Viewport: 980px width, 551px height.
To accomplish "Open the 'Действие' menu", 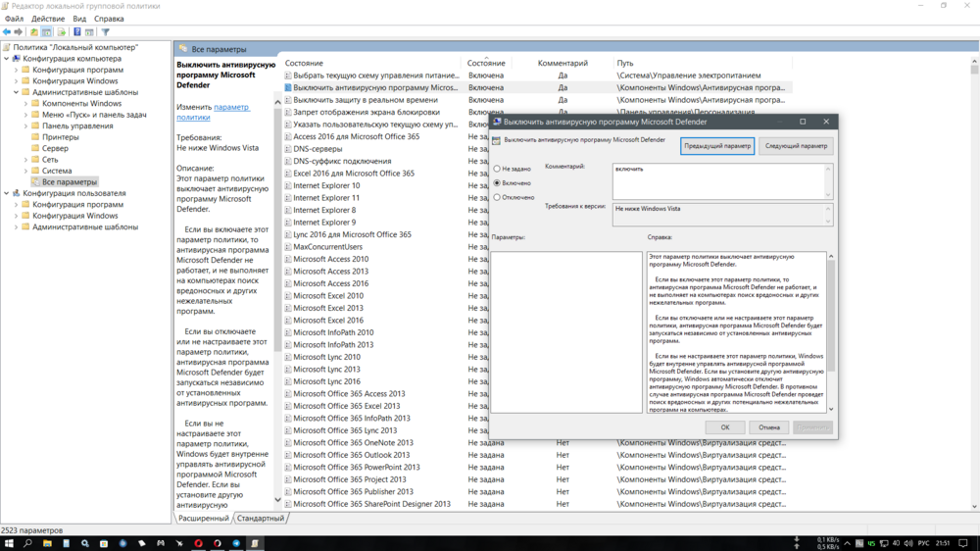I will [48, 19].
